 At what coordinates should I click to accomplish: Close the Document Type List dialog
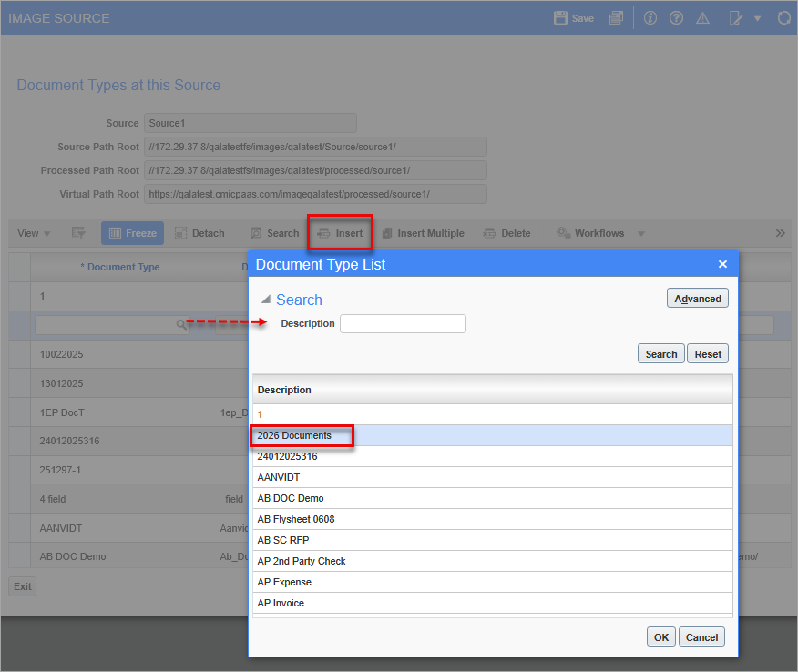(x=722, y=264)
